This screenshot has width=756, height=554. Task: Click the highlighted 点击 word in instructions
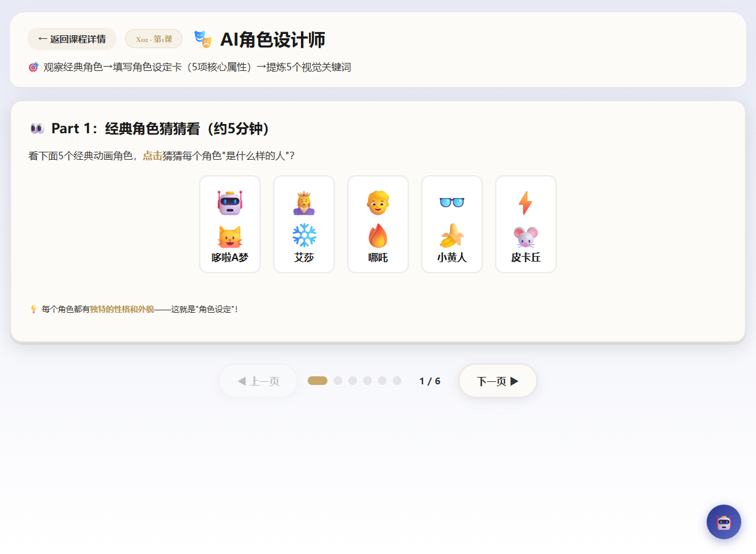[x=152, y=156]
